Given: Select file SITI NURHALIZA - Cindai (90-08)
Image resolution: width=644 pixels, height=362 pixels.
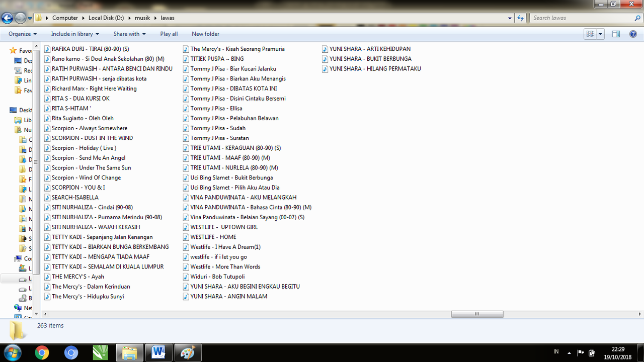Looking at the screenshot, I should click(92, 207).
